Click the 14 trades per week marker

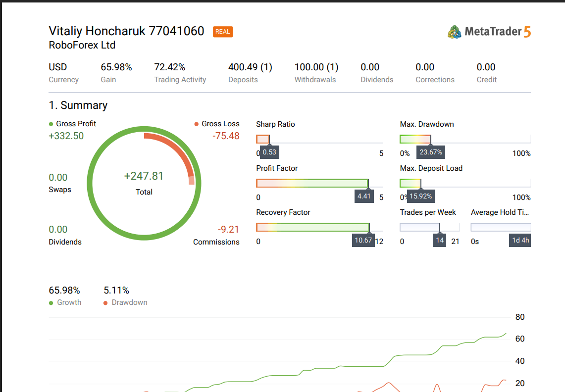[x=440, y=241]
